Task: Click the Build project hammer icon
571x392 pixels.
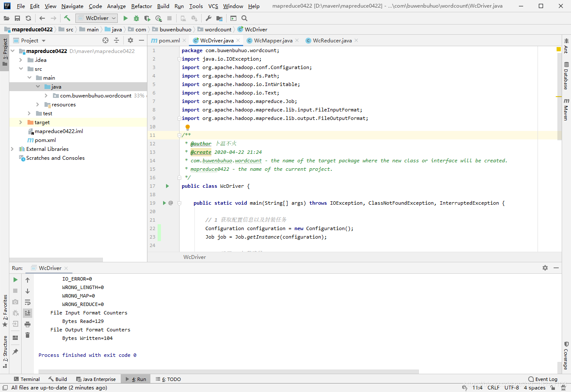Action: pyautogui.click(x=67, y=18)
